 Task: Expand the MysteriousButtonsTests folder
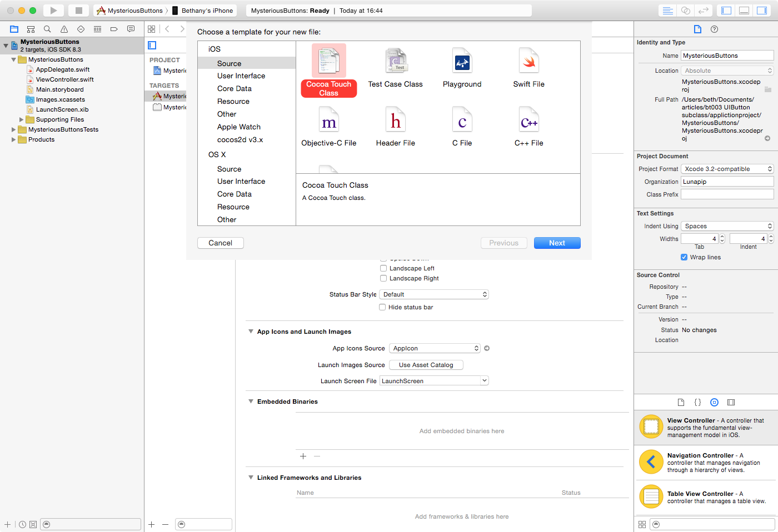click(x=13, y=129)
